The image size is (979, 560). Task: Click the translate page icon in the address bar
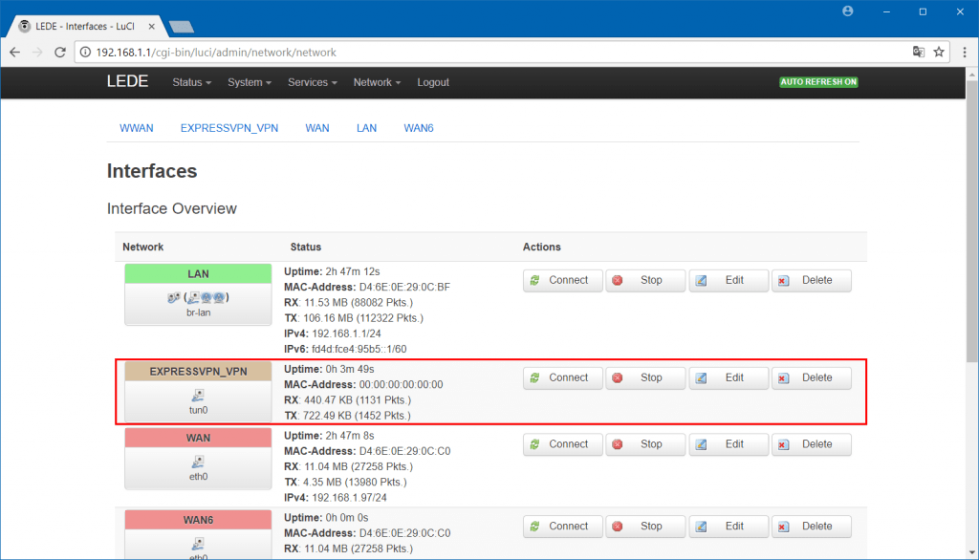coord(918,52)
